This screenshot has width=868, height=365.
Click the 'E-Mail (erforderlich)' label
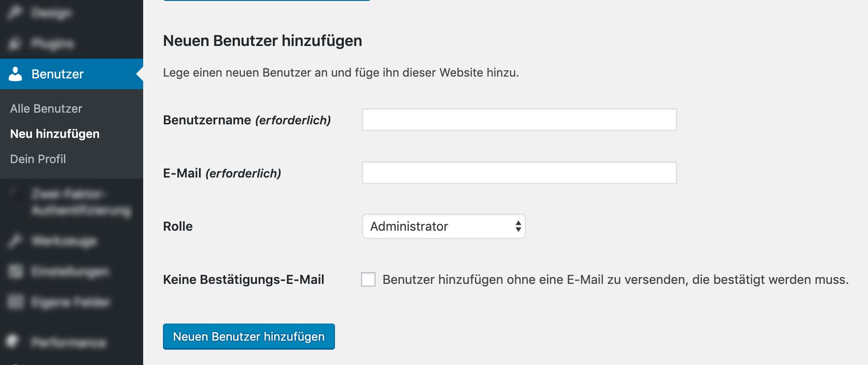pyautogui.click(x=222, y=173)
